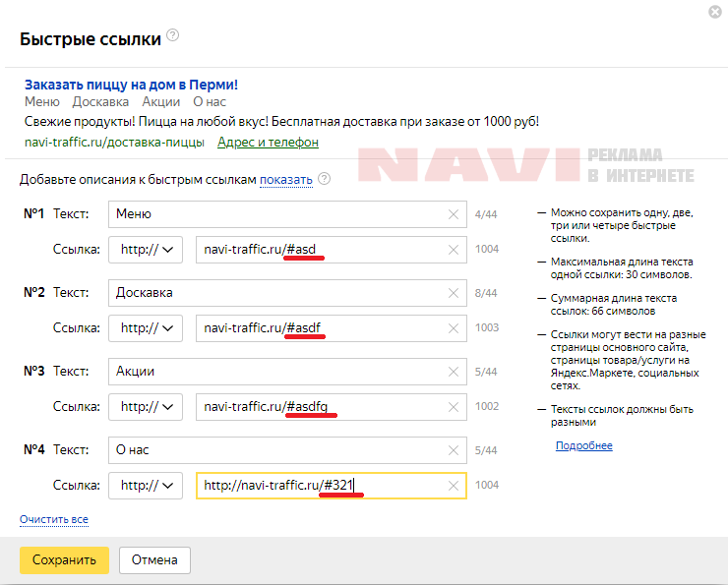Click the 4/44 character counter
This screenshot has width=728, height=585.
coord(486,214)
